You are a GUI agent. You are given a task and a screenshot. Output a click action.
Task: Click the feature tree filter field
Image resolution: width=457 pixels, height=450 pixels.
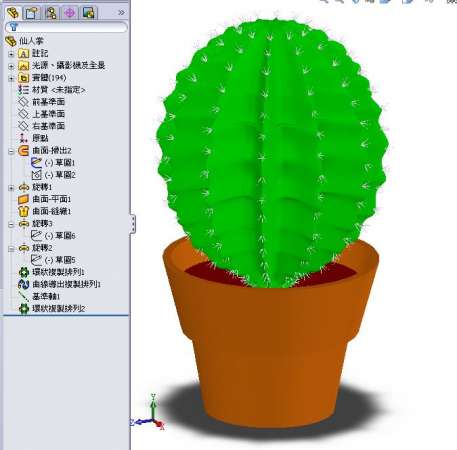click(66, 27)
